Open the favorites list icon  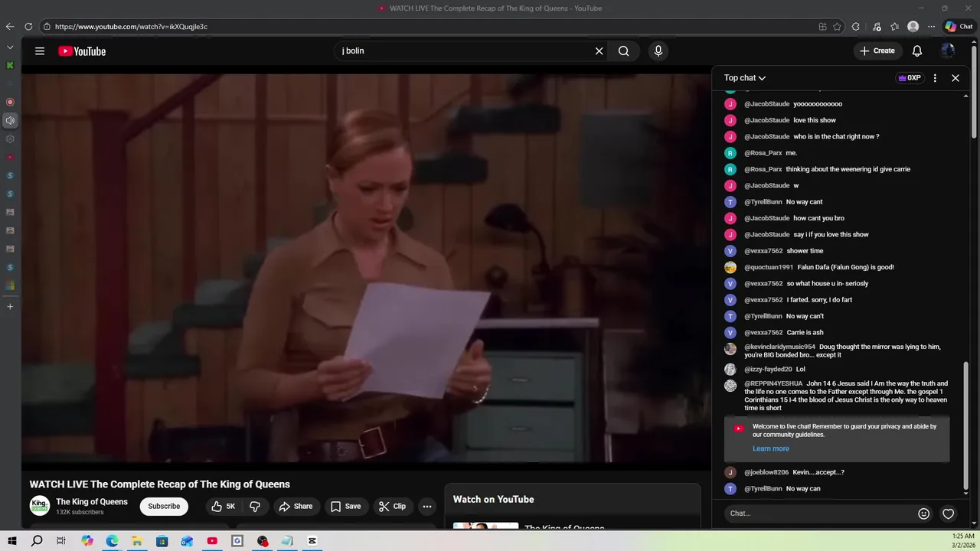coord(894,27)
